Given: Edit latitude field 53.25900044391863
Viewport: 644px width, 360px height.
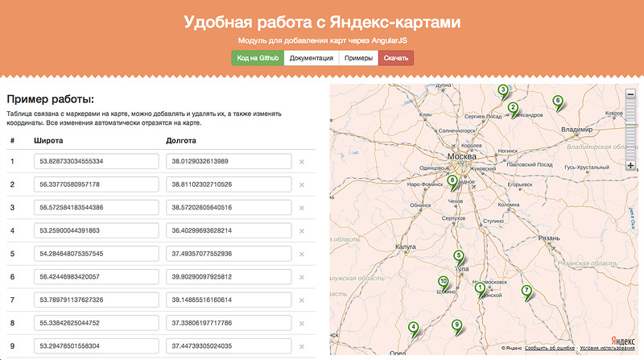Looking at the screenshot, I should (96, 230).
